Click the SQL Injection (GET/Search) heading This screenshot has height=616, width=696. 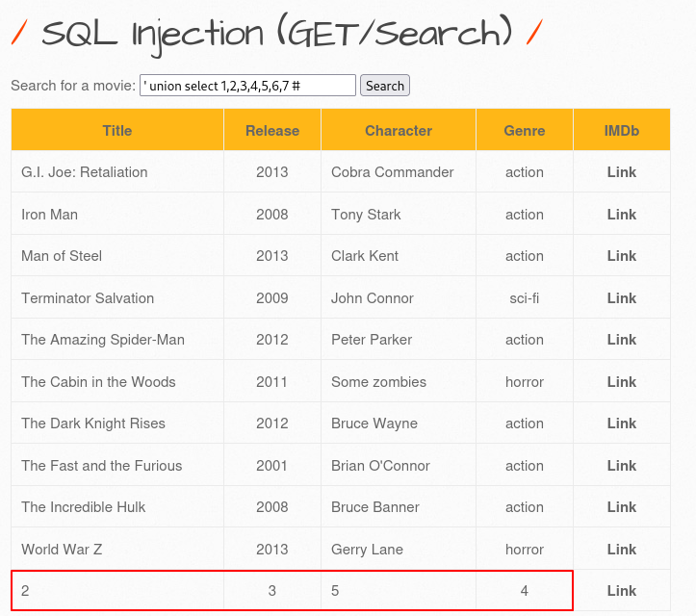click(x=277, y=34)
